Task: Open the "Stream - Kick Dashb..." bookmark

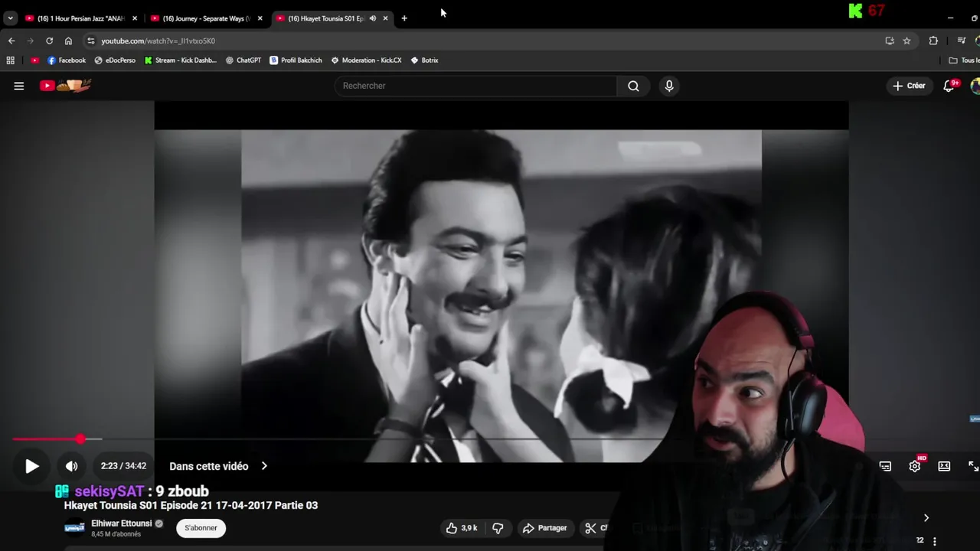Action: (x=181, y=60)
